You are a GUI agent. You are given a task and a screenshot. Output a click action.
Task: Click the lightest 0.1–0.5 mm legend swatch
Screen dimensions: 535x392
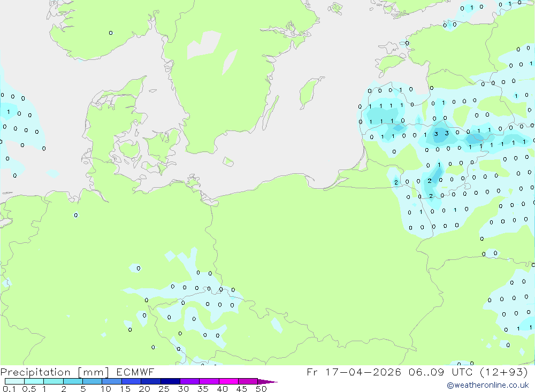[14, 381]
